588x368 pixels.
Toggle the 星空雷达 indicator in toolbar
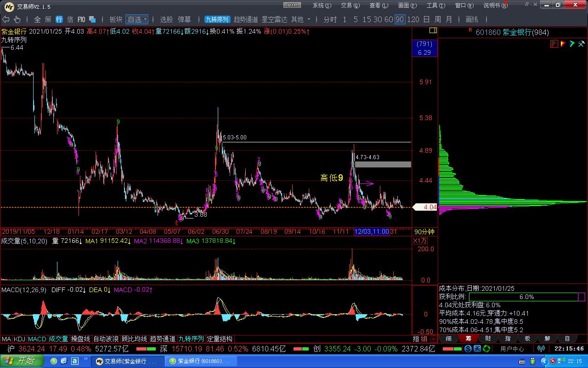[x=274, y=19]
